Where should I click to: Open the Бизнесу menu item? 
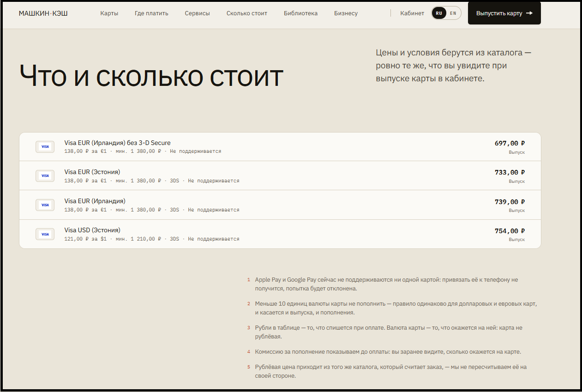346,13
